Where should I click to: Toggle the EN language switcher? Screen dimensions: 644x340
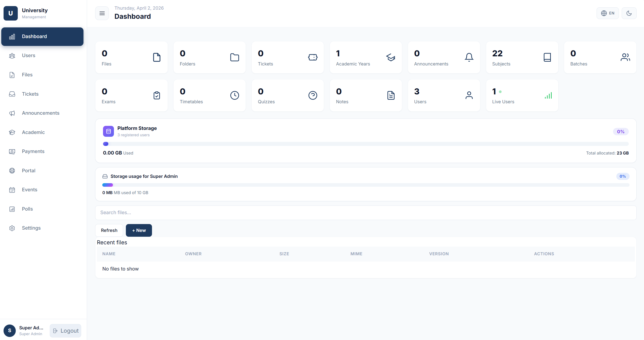(607, 13)
